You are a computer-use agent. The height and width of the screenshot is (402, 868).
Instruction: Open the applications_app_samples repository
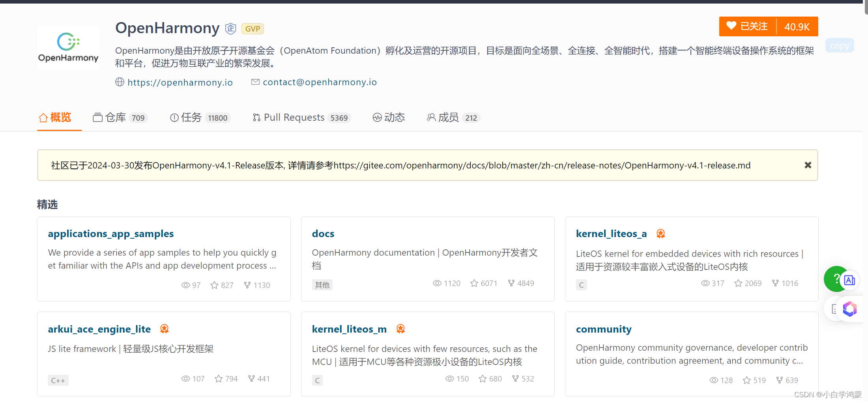(111, 234)
